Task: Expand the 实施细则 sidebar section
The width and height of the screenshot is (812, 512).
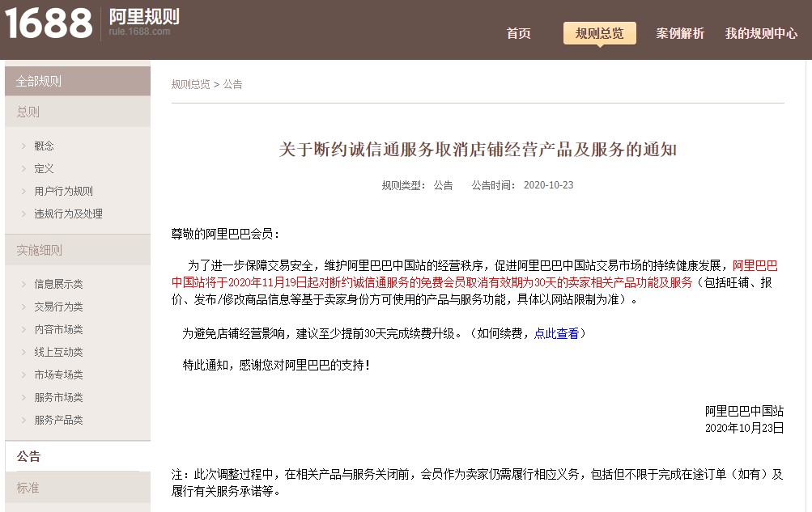Action: point(78,250)
